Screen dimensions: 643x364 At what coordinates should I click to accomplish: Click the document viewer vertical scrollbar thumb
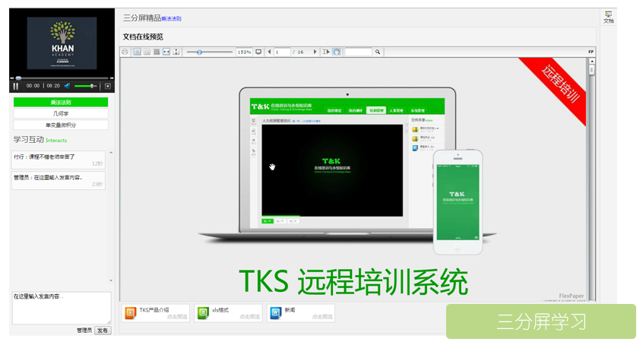592,70
